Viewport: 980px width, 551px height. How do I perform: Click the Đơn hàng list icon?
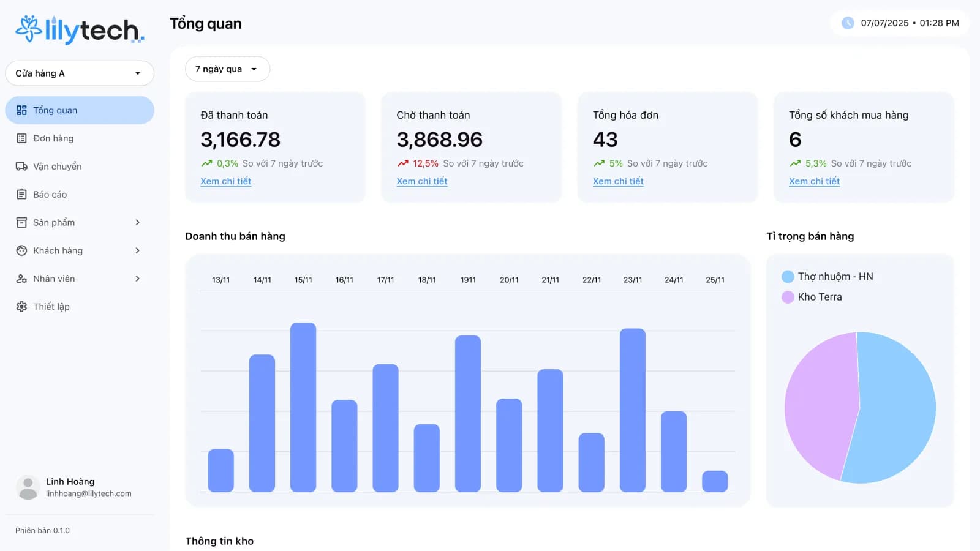21,138
